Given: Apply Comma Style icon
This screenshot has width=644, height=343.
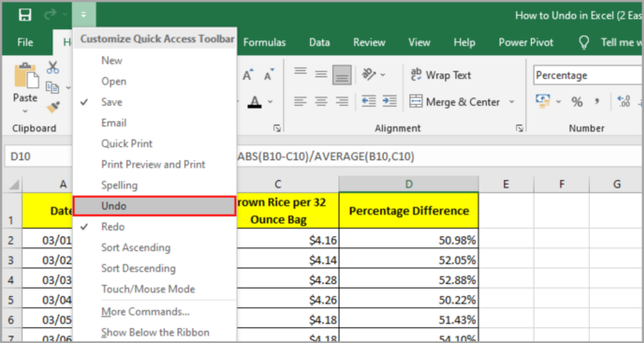Looking at the screenshot, I should [597, 102].
